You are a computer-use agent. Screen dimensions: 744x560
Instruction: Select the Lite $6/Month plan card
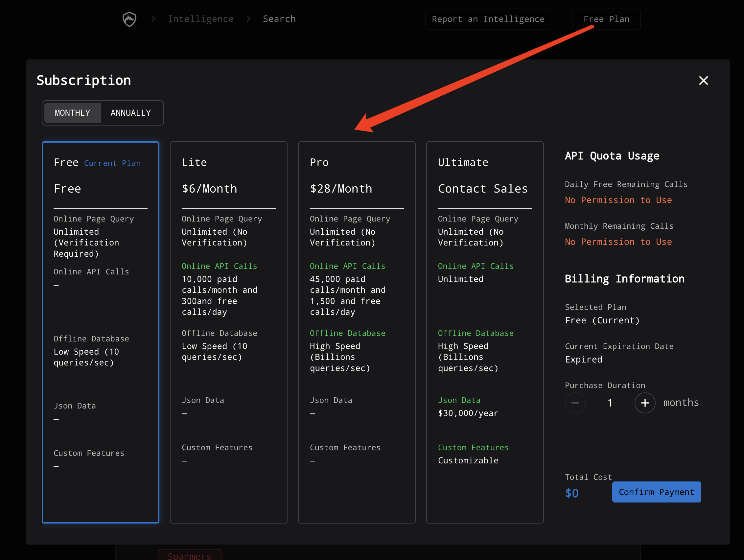pyautogui.click(x=229, y=332)
